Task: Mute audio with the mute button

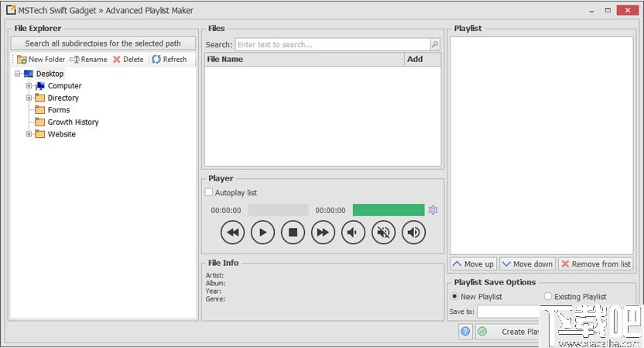Action: (383, 233)
